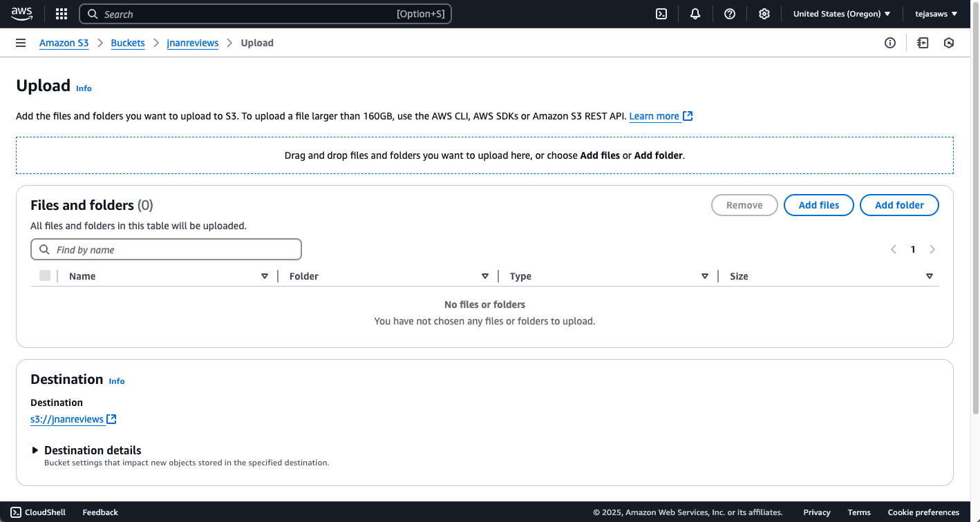
Task: Open the settings gear in the header
Action: [x=764, y=14]
